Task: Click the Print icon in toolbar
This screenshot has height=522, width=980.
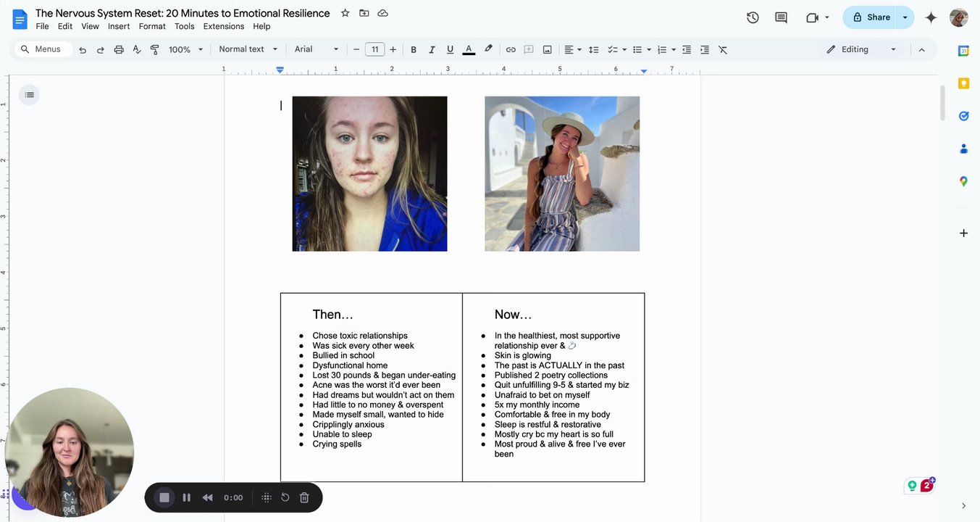Action: click(119, 49)
